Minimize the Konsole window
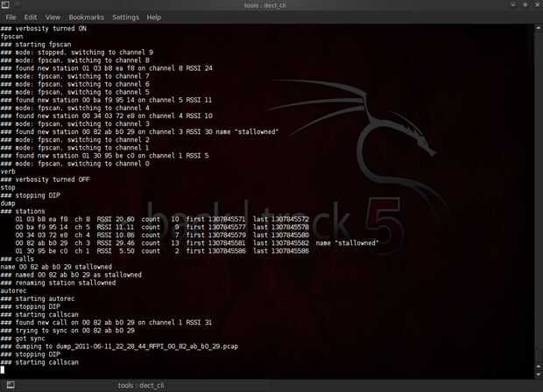This screenshot has height=392, width=543. point(513,5)
